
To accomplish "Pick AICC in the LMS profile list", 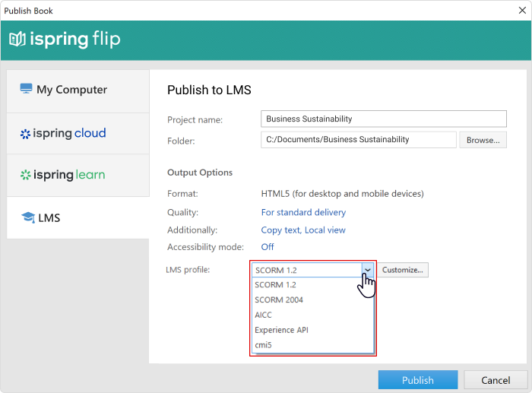I will coord(312,315).
